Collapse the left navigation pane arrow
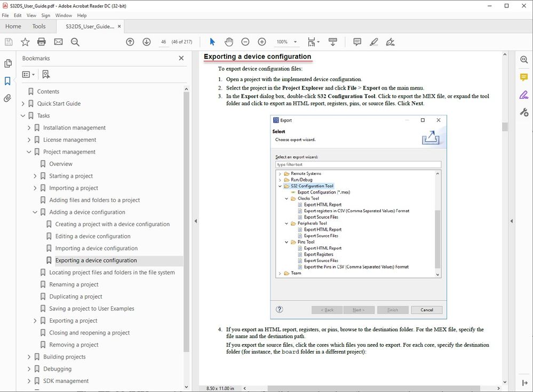The image size is (533, 392). [x=195, y=221]
